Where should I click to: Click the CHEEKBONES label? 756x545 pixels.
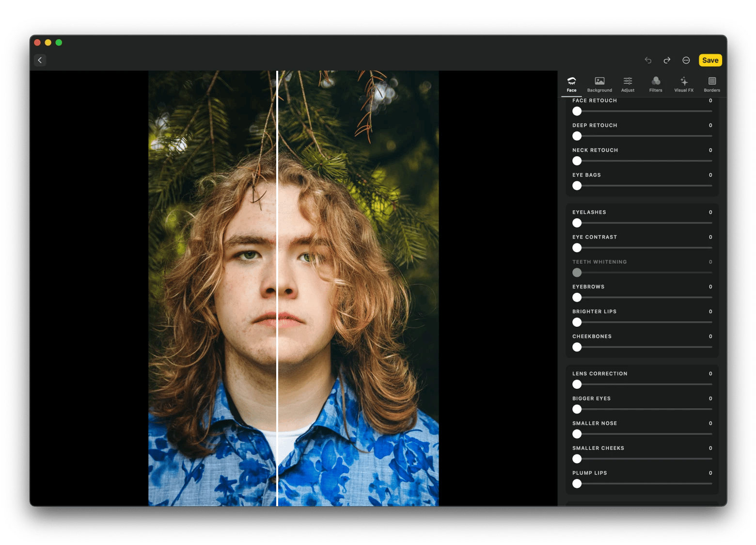(592, 337)
